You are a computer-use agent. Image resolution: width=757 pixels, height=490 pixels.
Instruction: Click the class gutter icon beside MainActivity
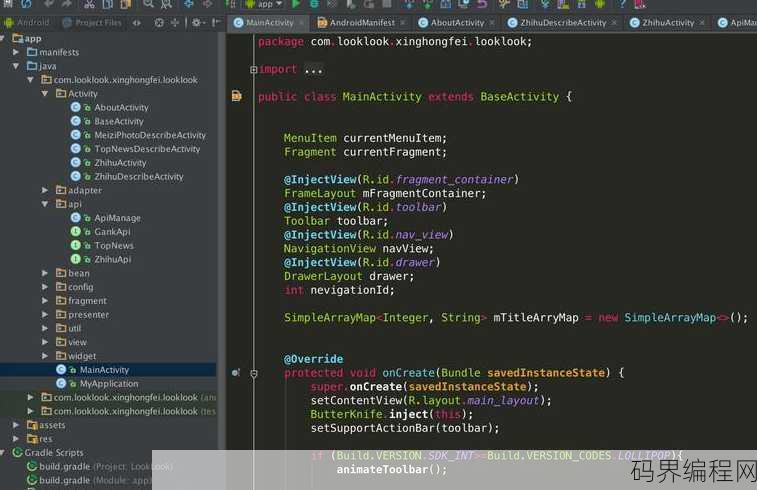(237, 96)
